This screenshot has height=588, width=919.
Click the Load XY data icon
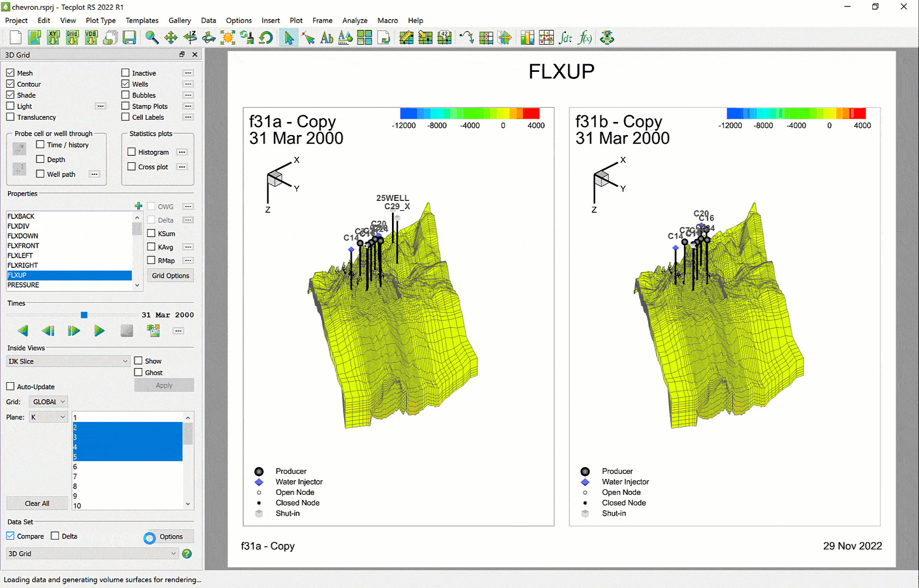[53, 38]
